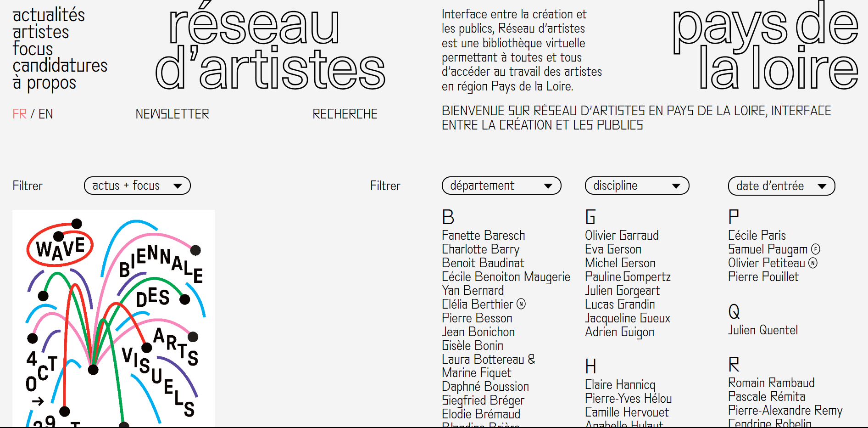The image size is (868, 428).
Task: Click the N badge beside Olivier Petiteau
Action: [813, 263]
